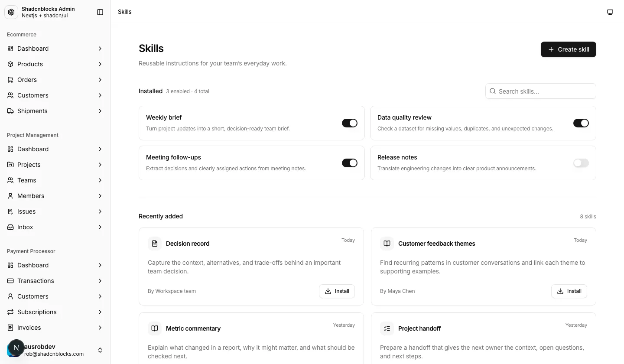Viewport: 624px width, 364px height.
Task: Expand the Products submenu chevron
Action: [x=100, y=64]
